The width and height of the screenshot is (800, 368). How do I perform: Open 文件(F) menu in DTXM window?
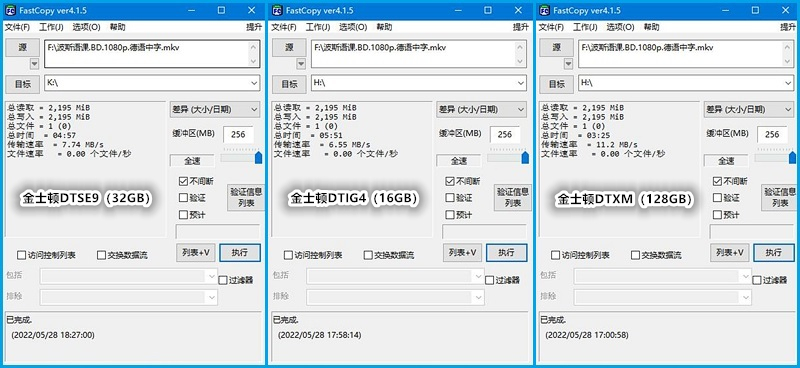coord(552,27)
